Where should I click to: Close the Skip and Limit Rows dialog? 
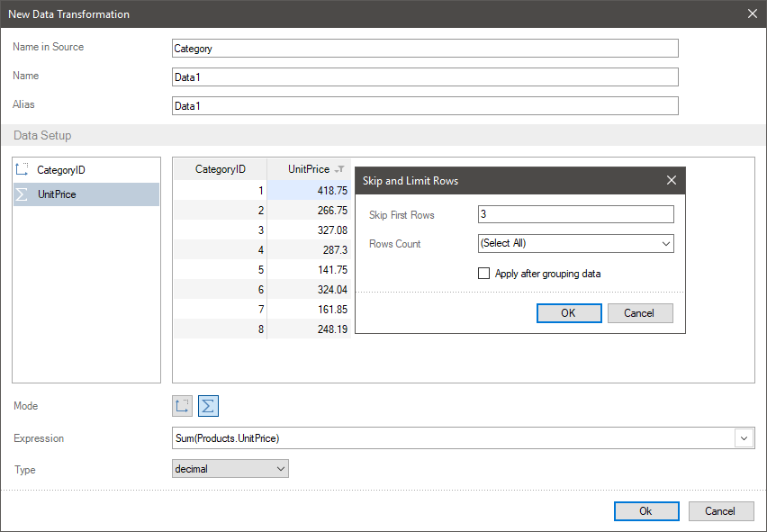coord(671,181)
